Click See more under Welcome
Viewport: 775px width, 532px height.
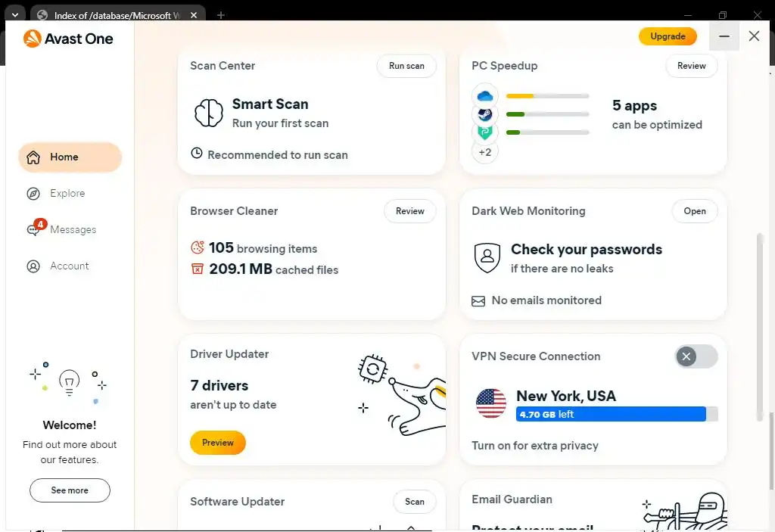[70, 490]
